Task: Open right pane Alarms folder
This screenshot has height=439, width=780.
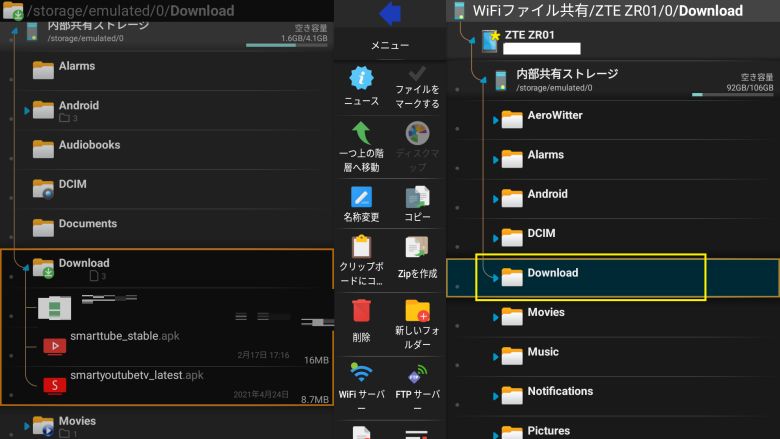Action: pos(613,159)
